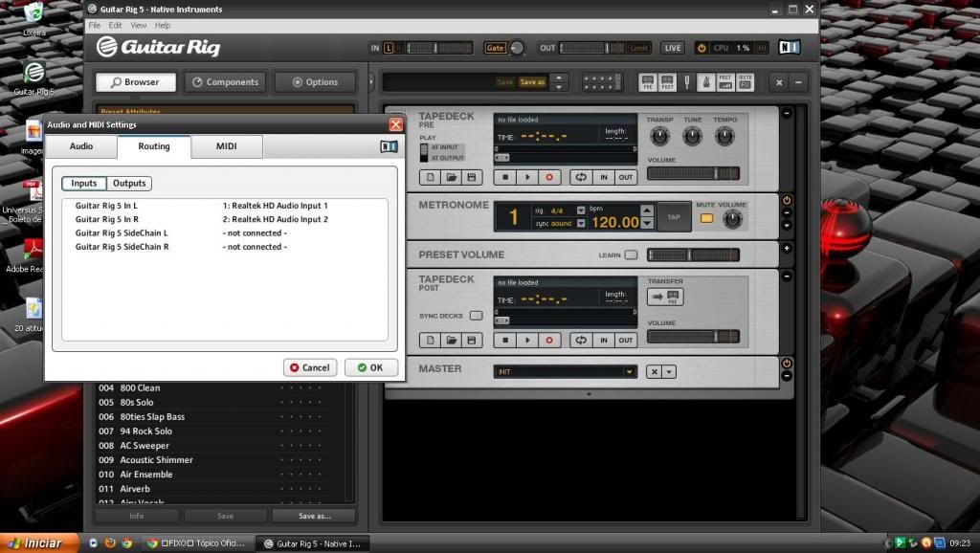Clear rack with toolbar X icon
This screenshot has width=980, height=553.
coord(779,82)
